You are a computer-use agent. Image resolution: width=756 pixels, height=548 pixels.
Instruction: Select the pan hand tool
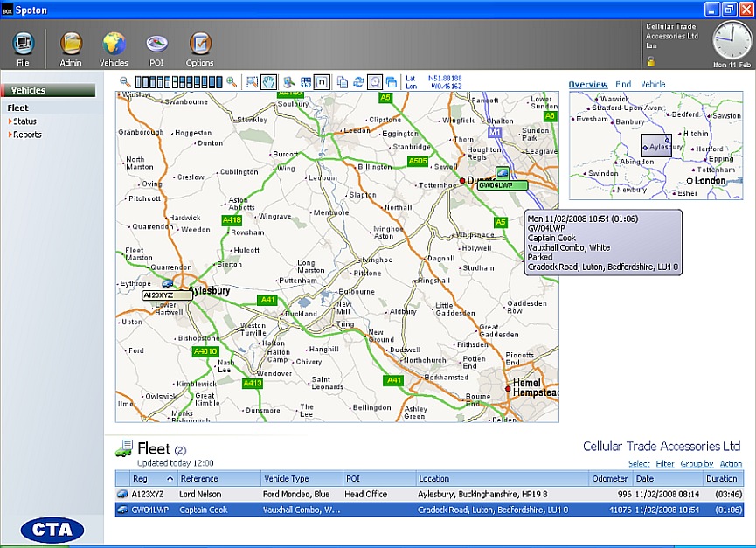pos(269,82)
